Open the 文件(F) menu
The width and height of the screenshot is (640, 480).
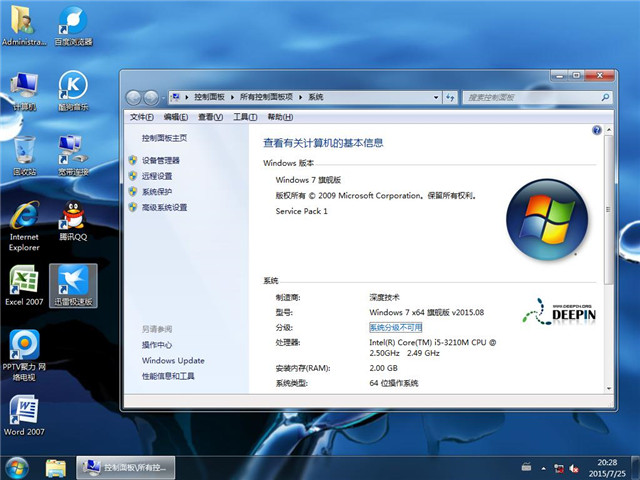143,117
